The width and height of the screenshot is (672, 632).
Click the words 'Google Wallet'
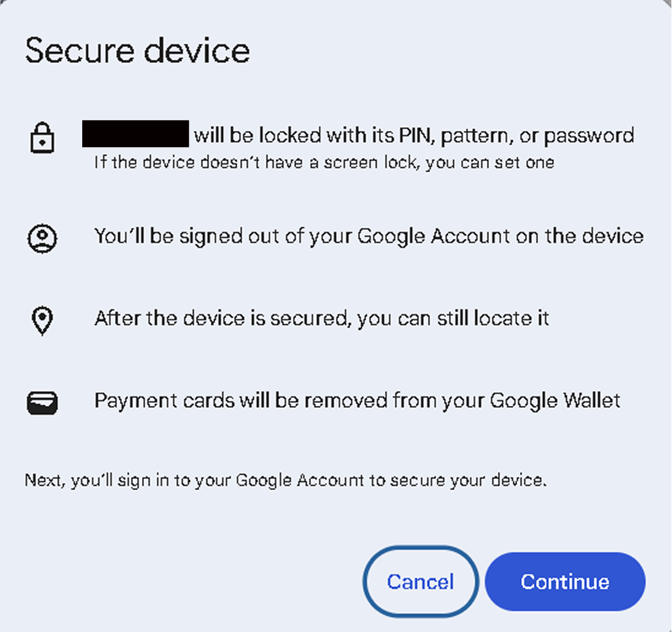point(555,401)
